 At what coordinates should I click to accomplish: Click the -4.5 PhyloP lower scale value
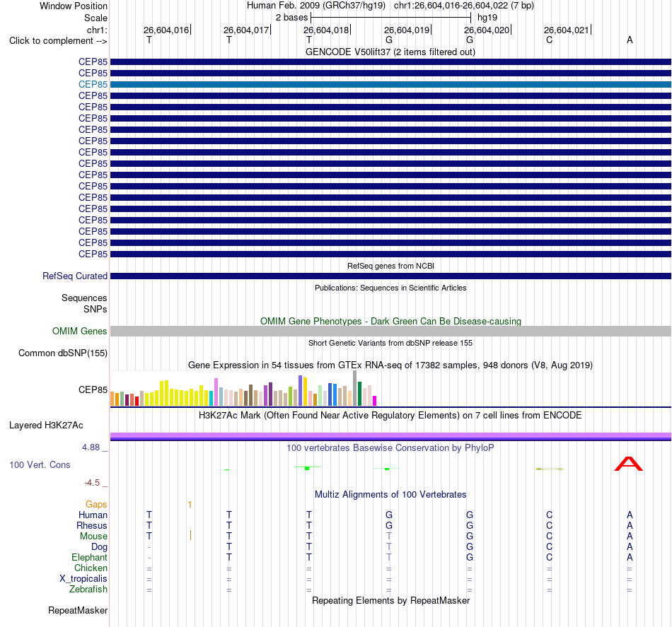pyautogui.click(x=92, y=483)
